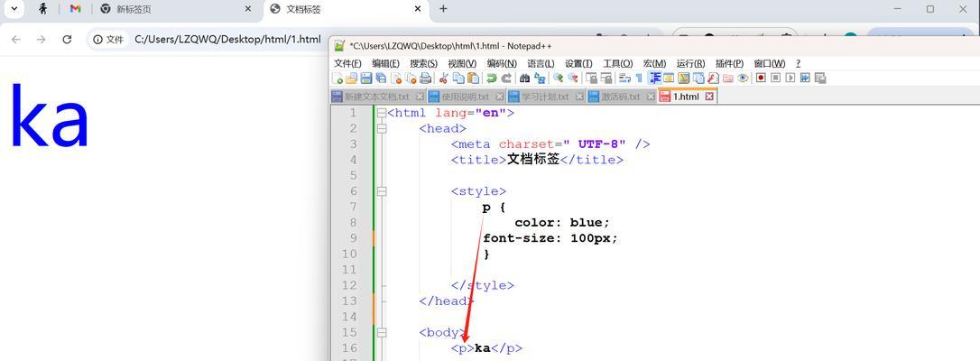The height and width of the screenshot is (361, 980).
Task: Toggle indent guide display icon
Action: pos(656,79)
